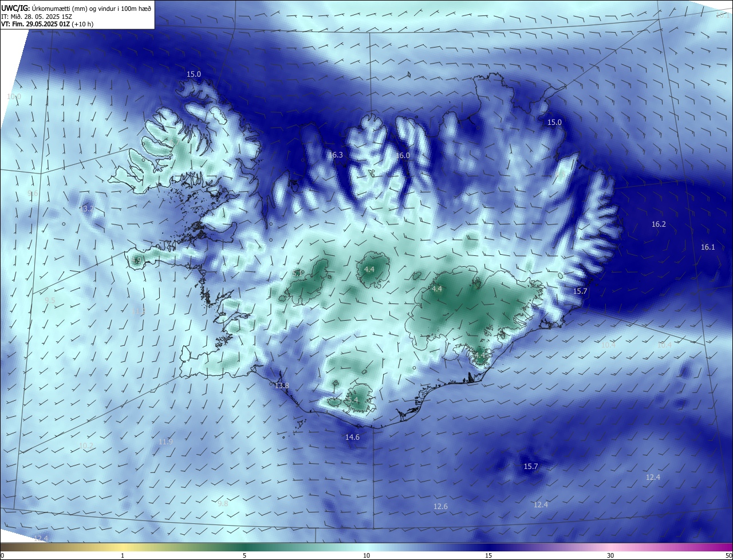Click the 14.6 value on the map
Screen dimensions: 733x560
tap(352, 437)
